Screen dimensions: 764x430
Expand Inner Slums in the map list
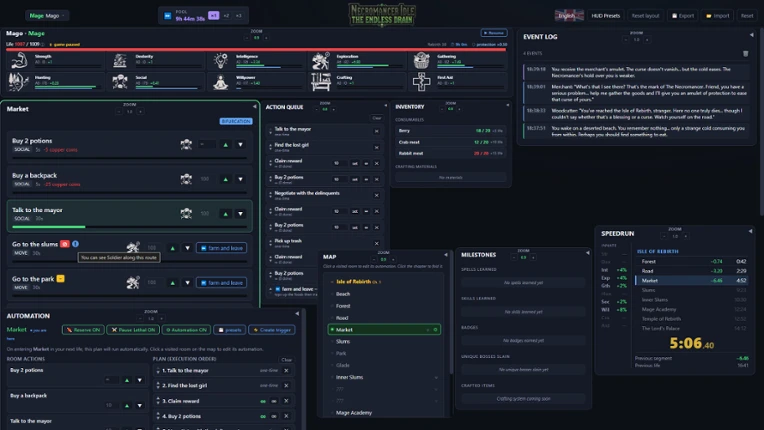tap(436, 377)
